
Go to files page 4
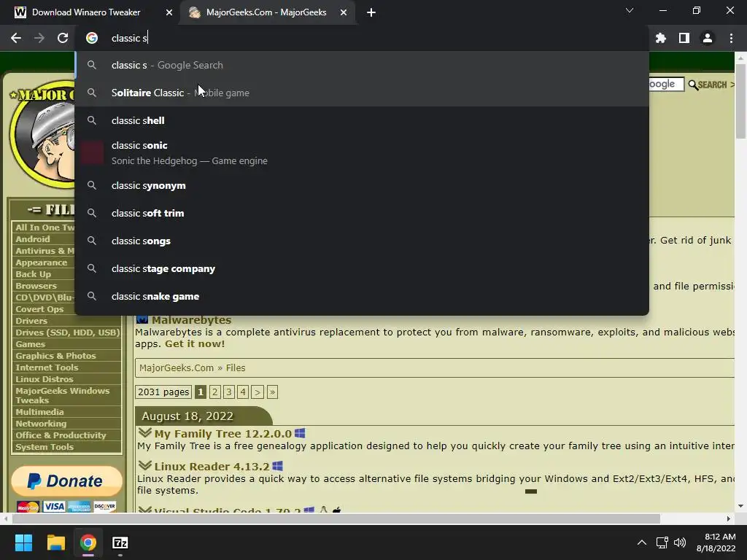click(243, 392)
